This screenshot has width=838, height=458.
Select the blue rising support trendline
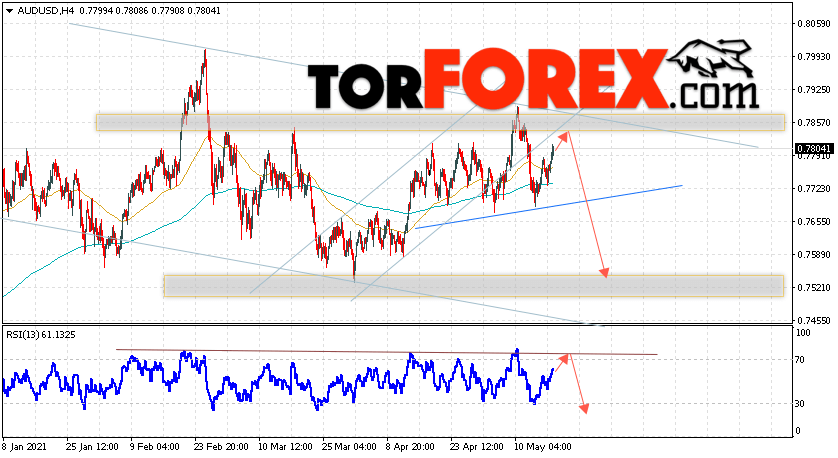pyautogui.click(x=548, y=207)
